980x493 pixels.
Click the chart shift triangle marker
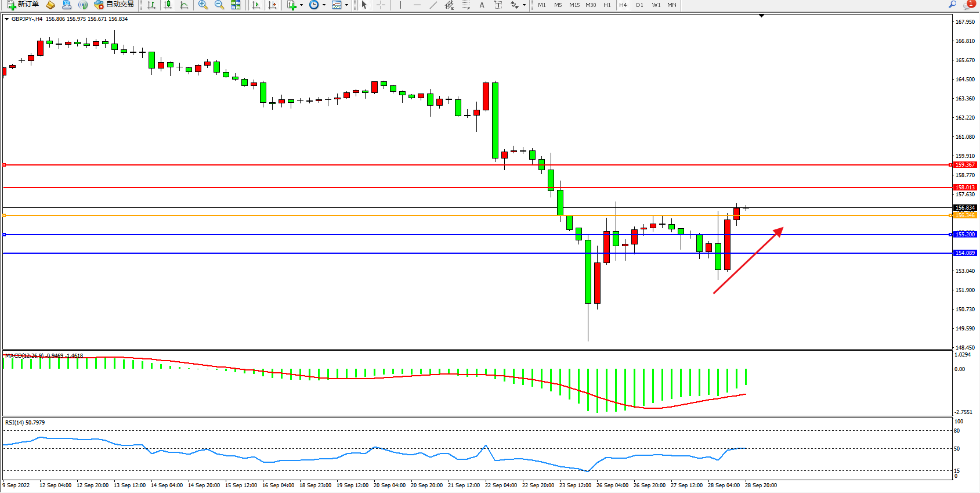(762, 16)
